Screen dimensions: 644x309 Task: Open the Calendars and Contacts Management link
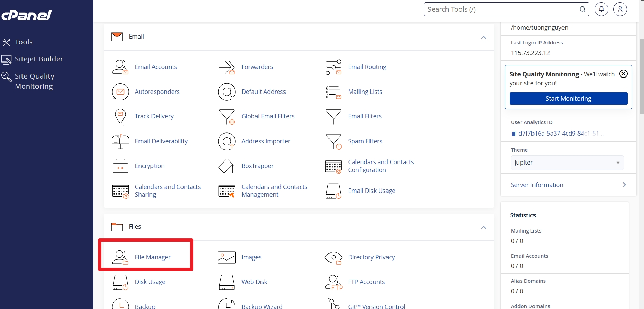coord(274,191)
